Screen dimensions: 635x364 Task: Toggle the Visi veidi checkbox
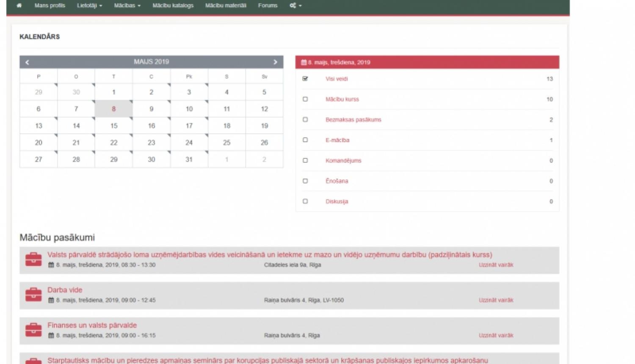(x=305, y=79)
